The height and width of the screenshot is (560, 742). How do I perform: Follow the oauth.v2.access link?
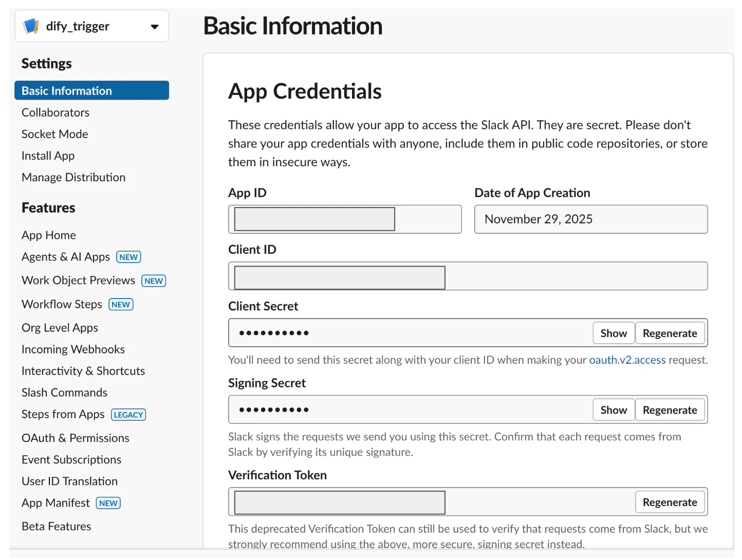627,360
